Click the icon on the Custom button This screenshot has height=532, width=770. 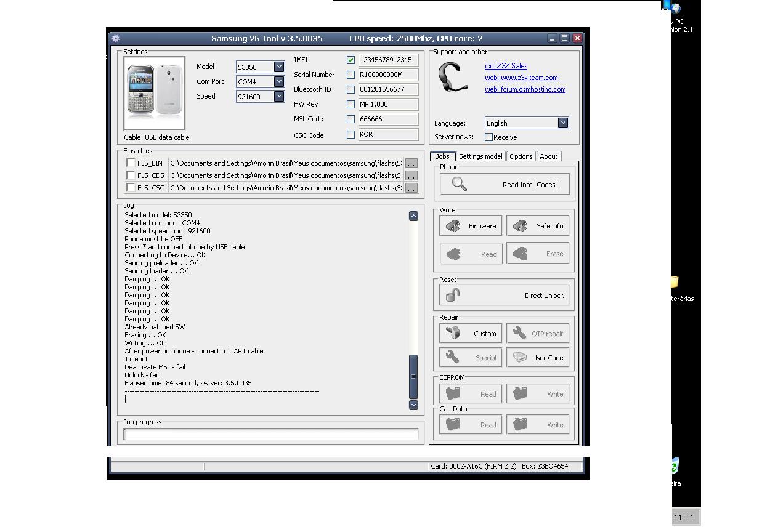[453, 334]
